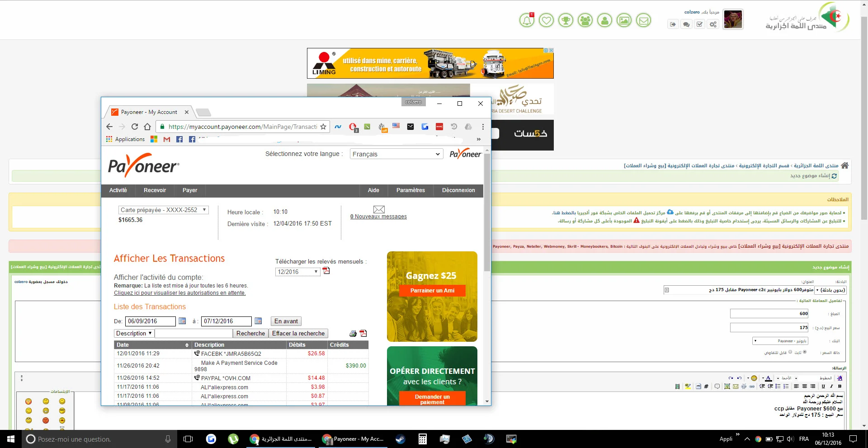
Task: Open the Payoneer bank dropdown in form
Action: (x=780, y=341)
